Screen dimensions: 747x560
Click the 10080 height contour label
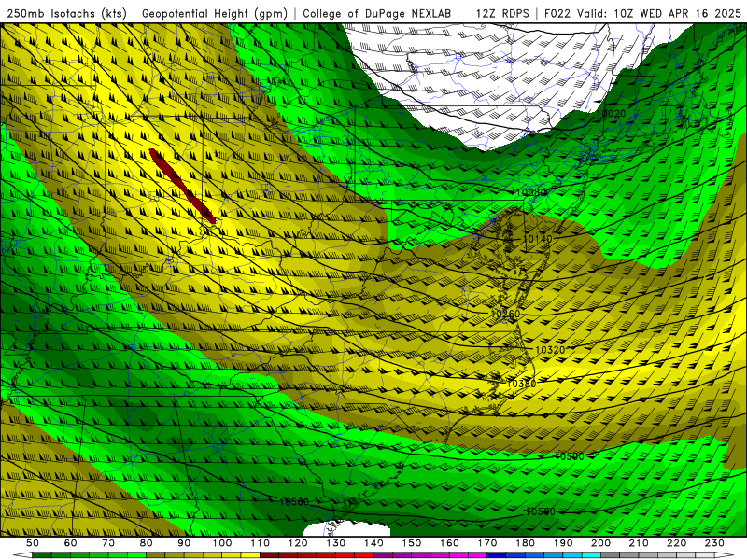click(530, 192)
